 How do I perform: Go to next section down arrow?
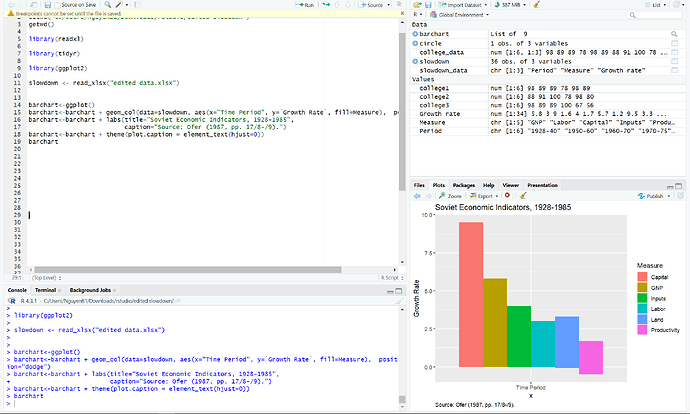point(348,5)
